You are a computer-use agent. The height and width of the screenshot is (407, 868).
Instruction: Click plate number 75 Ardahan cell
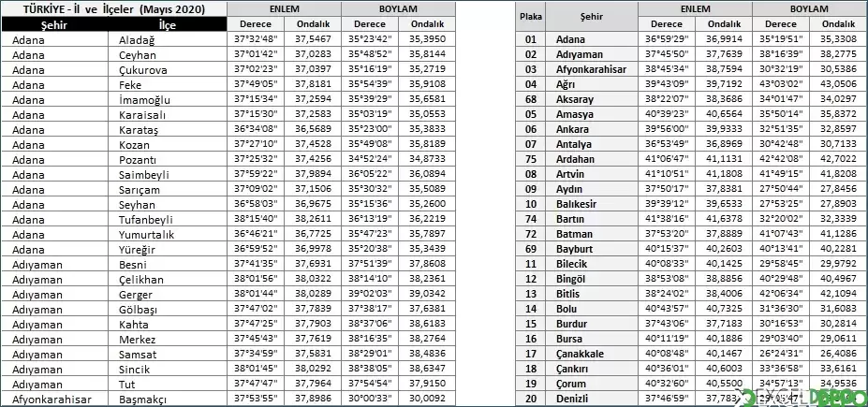tap(532, 159)
